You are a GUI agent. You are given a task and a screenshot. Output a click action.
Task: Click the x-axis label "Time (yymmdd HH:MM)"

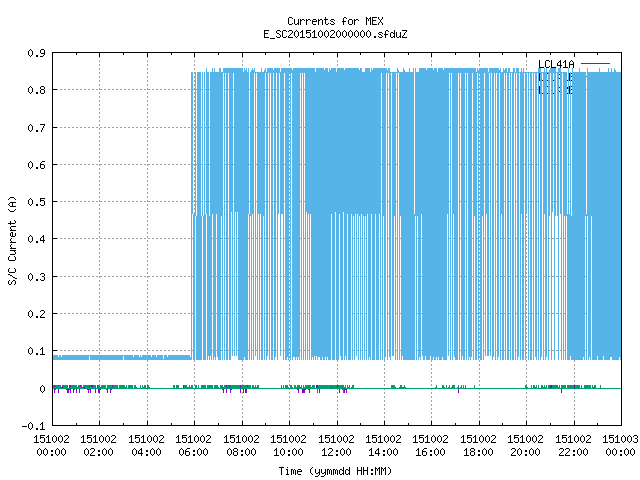coord(335,471)
